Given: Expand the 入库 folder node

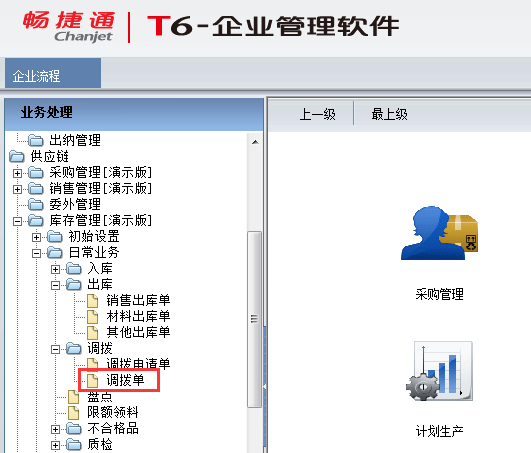Looking at the screenshot, I should pyautogui.click(x=55, y=269).
